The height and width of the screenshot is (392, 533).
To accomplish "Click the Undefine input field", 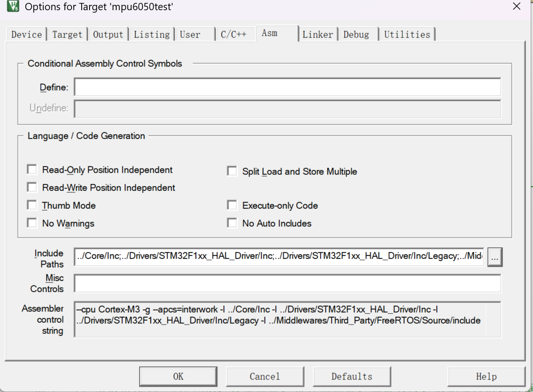I will [287, 109].
